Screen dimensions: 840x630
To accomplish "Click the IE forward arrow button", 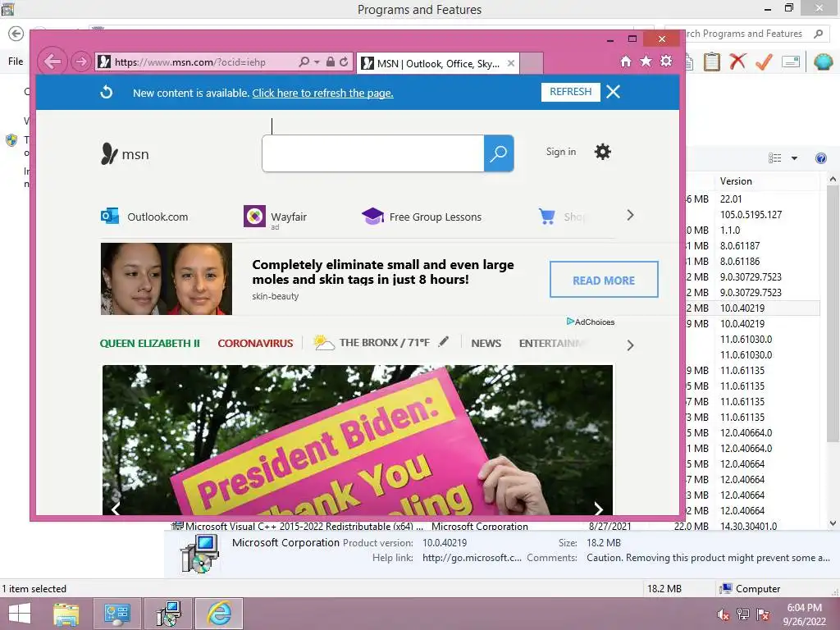I will pyautogui.click(x=80, y=62).
